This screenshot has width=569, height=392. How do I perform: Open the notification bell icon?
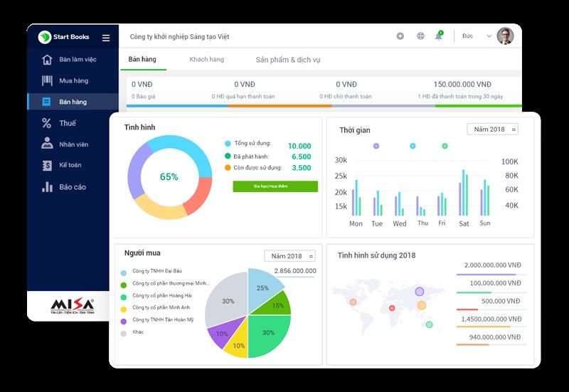pyautogui.click(x=439, y=36)
